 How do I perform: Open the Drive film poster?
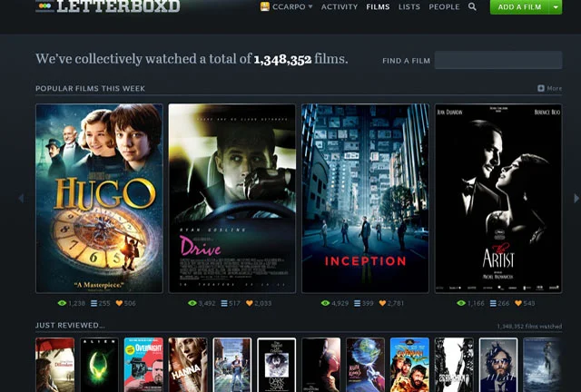232,198
